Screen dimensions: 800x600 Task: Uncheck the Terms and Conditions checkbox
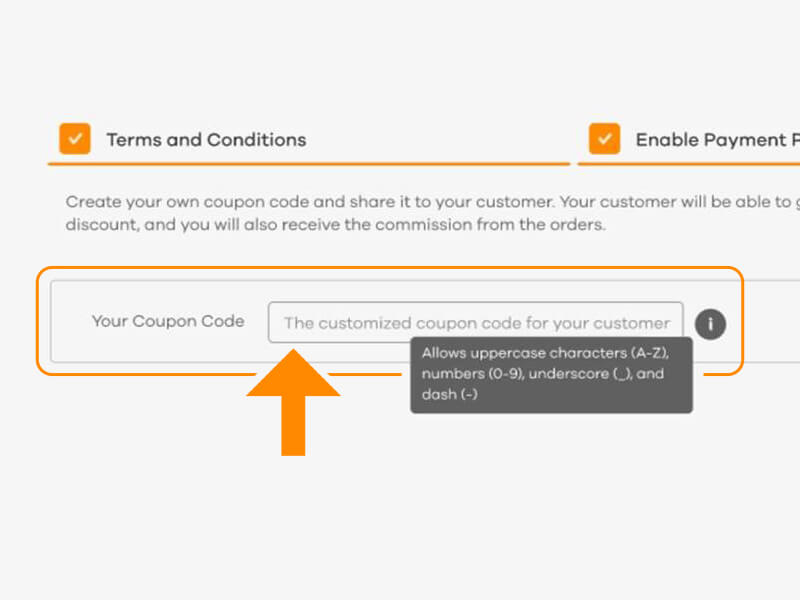point(75,138)
